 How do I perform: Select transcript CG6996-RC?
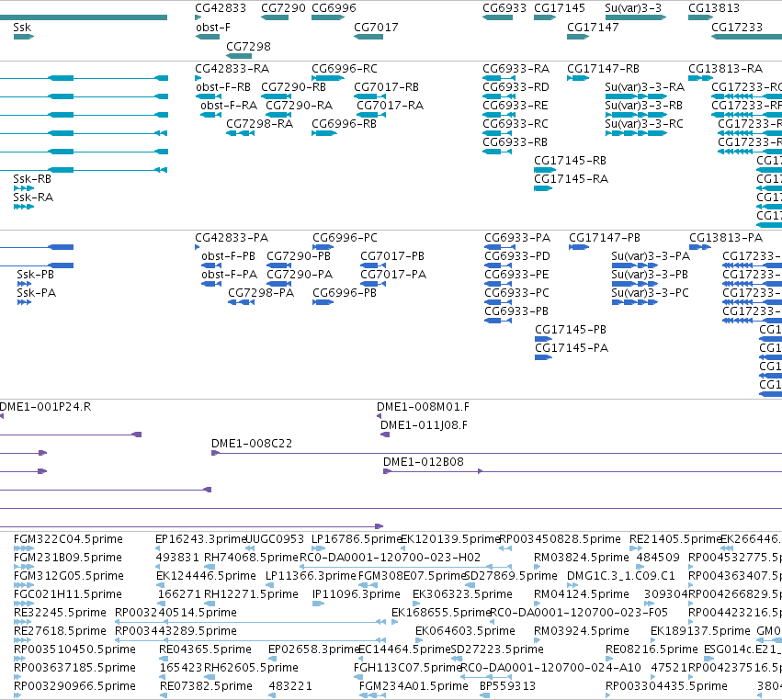(328, 78)
